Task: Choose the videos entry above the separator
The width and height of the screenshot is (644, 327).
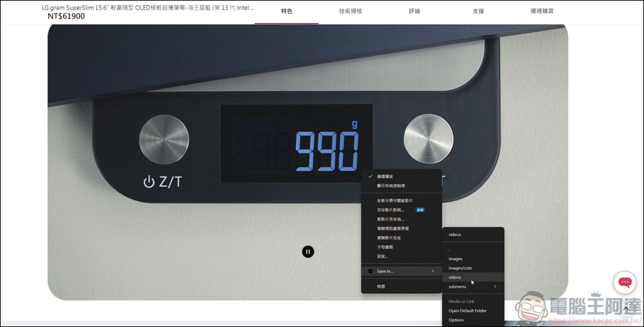Action: click(x=473, y=235)
